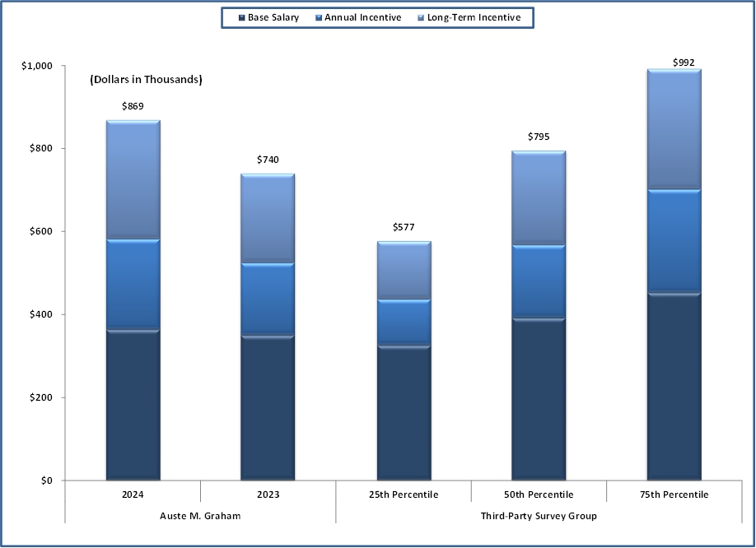This screenshot has width=756, height=548.
Task: Click the Auste M. Graham group label
Action: tap(200, 515)
